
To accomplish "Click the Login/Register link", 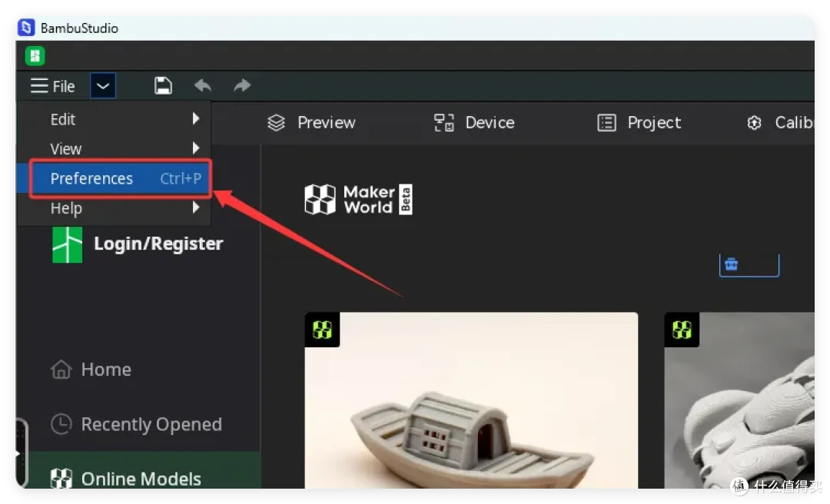I will (158, 244).
